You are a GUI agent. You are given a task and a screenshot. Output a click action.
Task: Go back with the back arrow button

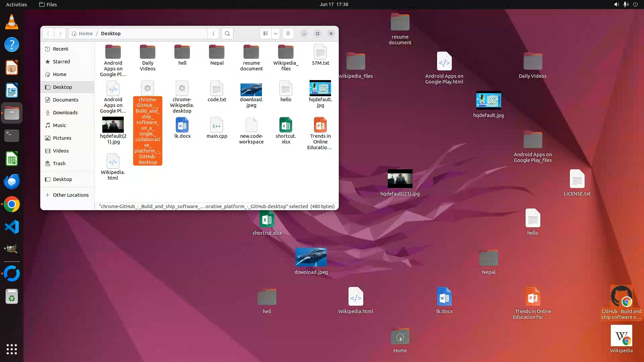pyautogui.click(x=48, y=34)
